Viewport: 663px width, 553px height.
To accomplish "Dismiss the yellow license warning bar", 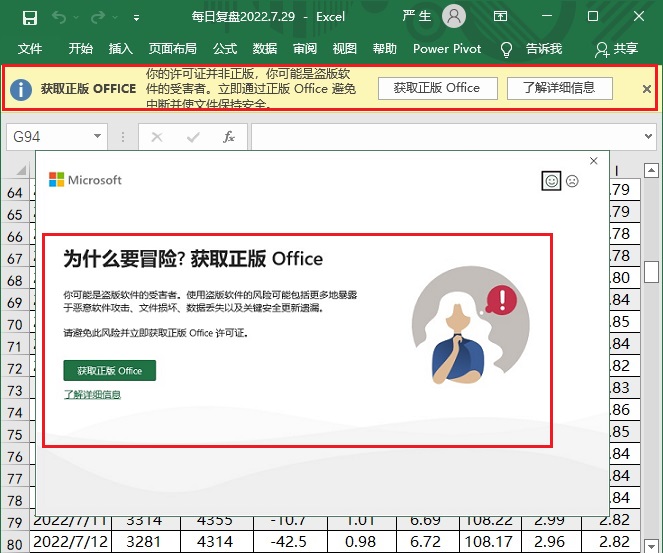I will click(x=647, y=89).
